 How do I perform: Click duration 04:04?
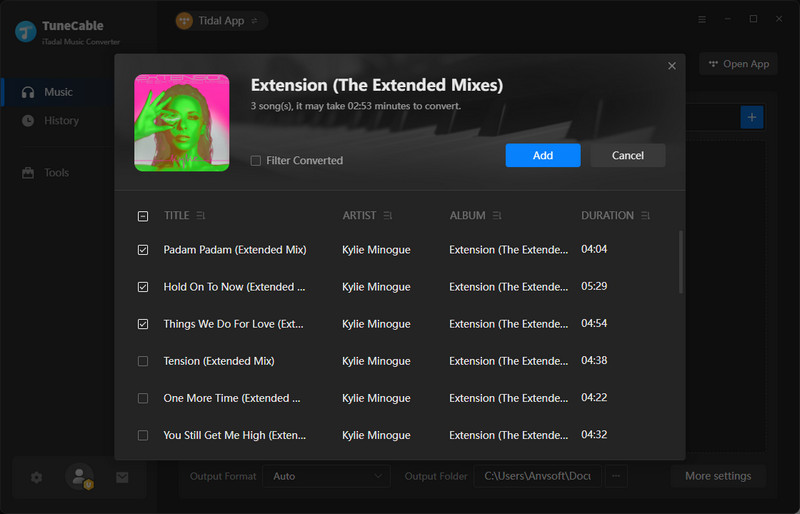[x=594, y=249]
